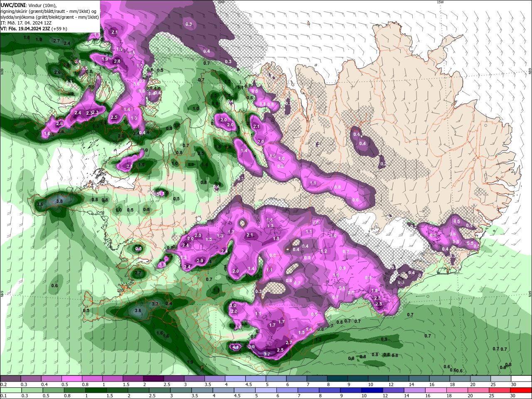Click the "3.8" rainfall value on map
This screenshot has width=532, height=399.
59,201
